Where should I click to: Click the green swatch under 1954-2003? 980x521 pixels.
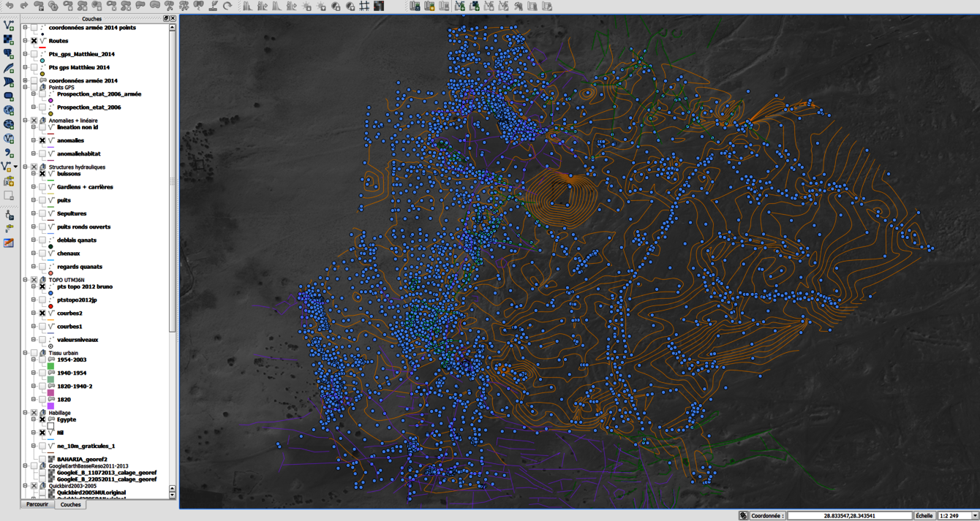pos(50,366)
